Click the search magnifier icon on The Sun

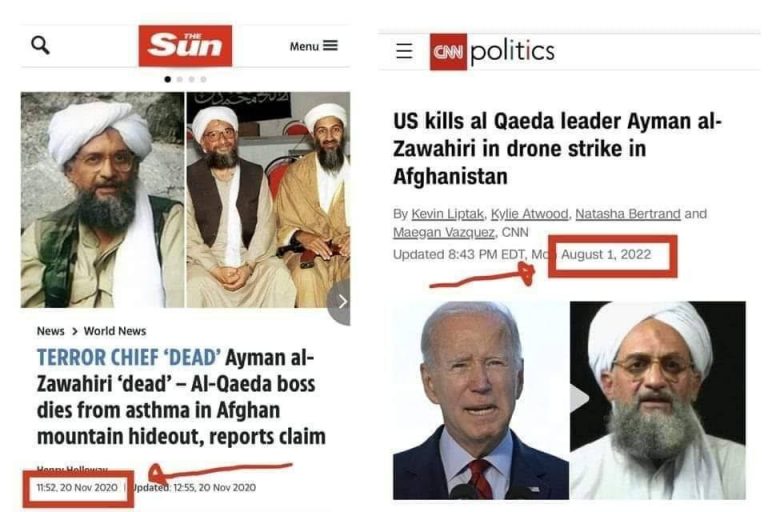coord(40,45)
